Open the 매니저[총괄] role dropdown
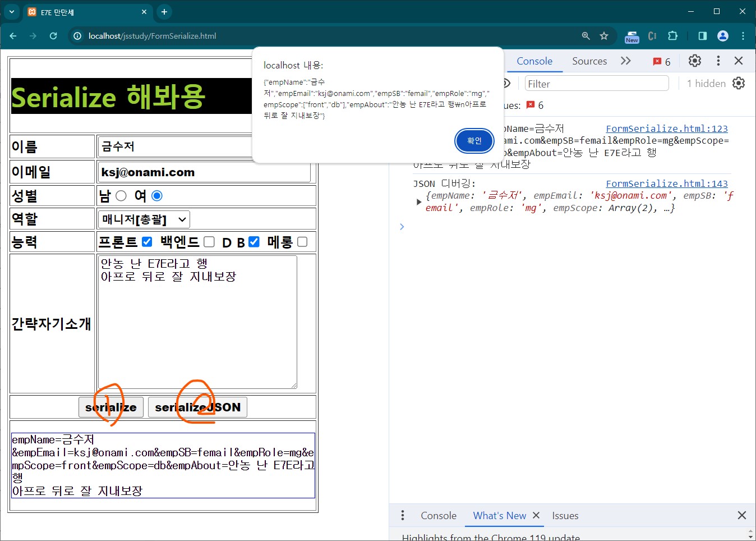Viewport: 756px width, 541px height. pyautogui.click(x=144, y=219)
